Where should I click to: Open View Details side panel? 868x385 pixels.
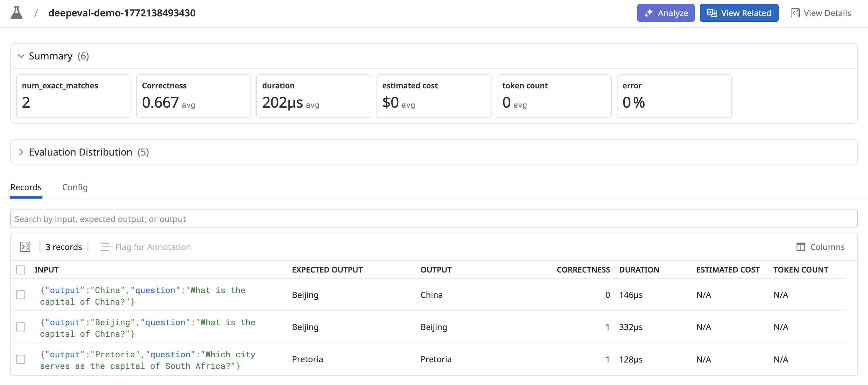click(x=820, y=13)
